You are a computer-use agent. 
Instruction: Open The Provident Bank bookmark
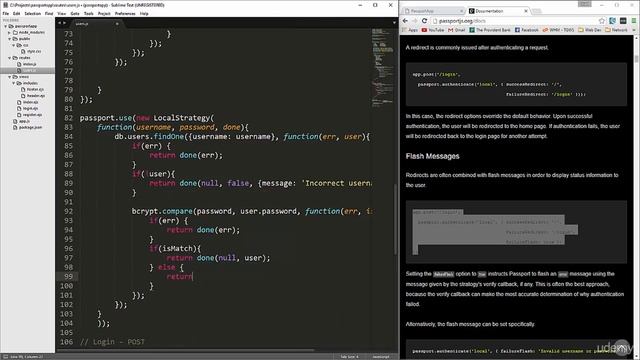(490, 30)
